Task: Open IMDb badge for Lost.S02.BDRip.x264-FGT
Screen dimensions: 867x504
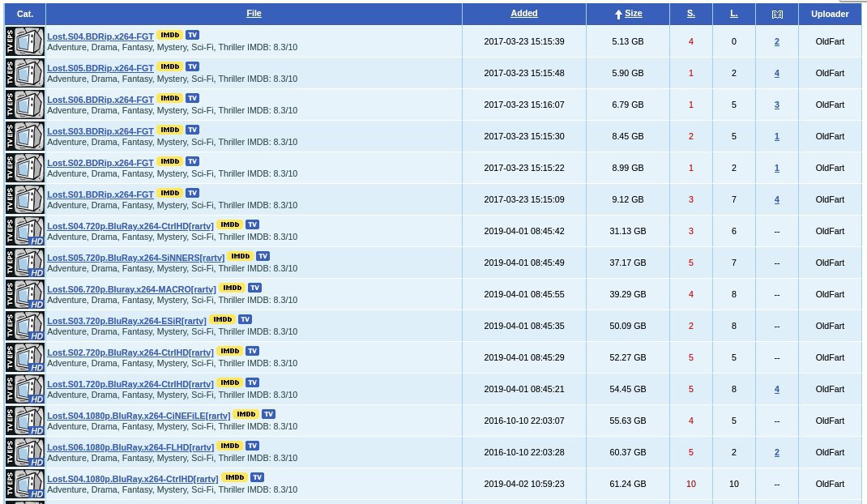Action: point(169,161)
